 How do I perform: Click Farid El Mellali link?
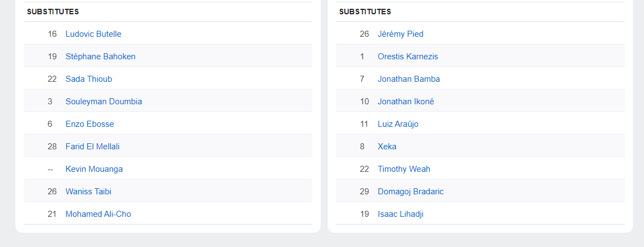click(x=92, y=147)
